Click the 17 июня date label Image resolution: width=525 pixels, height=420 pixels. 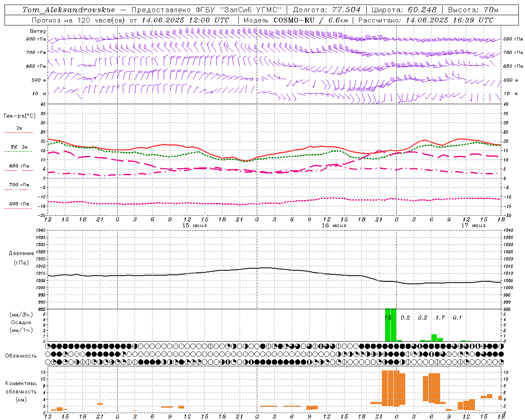tap(473, 226)
